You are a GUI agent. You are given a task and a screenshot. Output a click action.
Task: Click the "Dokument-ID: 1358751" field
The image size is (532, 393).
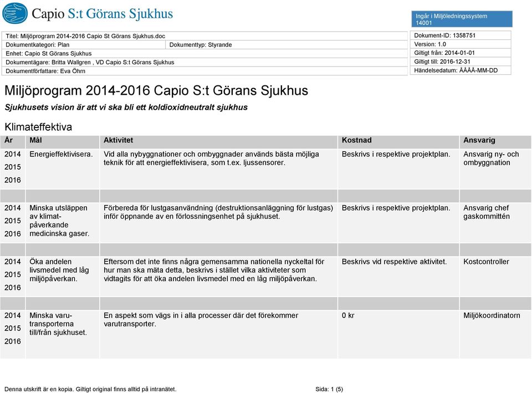pyautogui.click(x=461, y=35)
